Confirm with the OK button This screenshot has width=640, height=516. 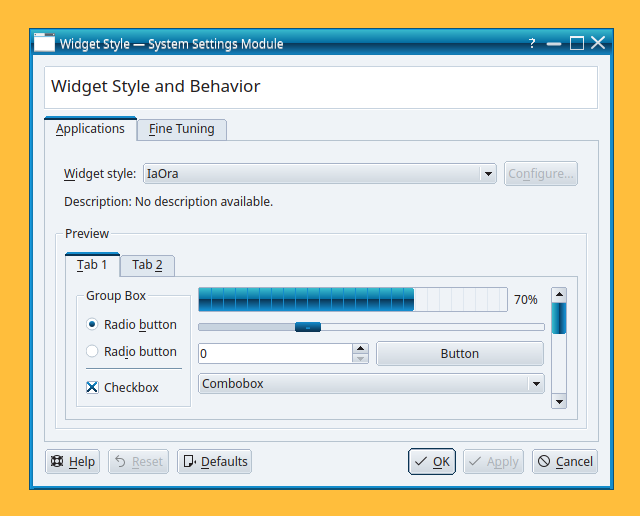click(x=432, y=462)
